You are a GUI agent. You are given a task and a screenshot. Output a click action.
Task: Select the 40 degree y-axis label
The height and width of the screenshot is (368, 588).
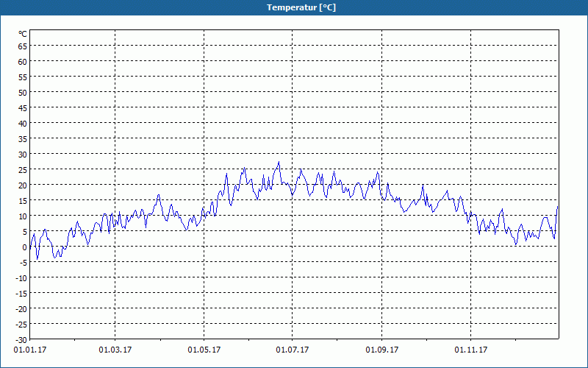click(23, 123)
